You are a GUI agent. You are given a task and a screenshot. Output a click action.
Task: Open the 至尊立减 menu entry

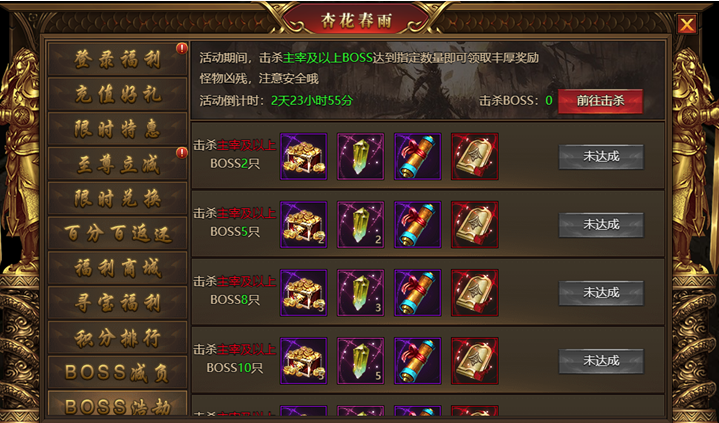[x=117, y=164]
